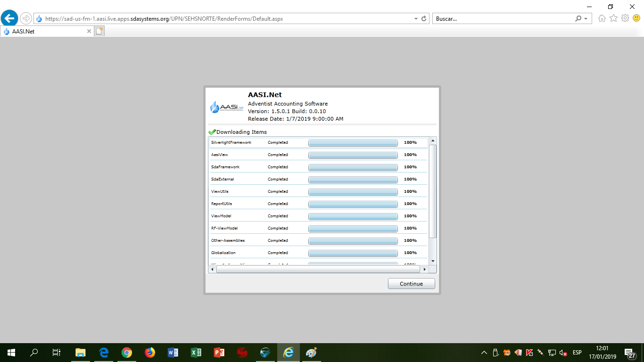
Task: Click the smiley feedback icon
Action: click(x=636, y=18)
